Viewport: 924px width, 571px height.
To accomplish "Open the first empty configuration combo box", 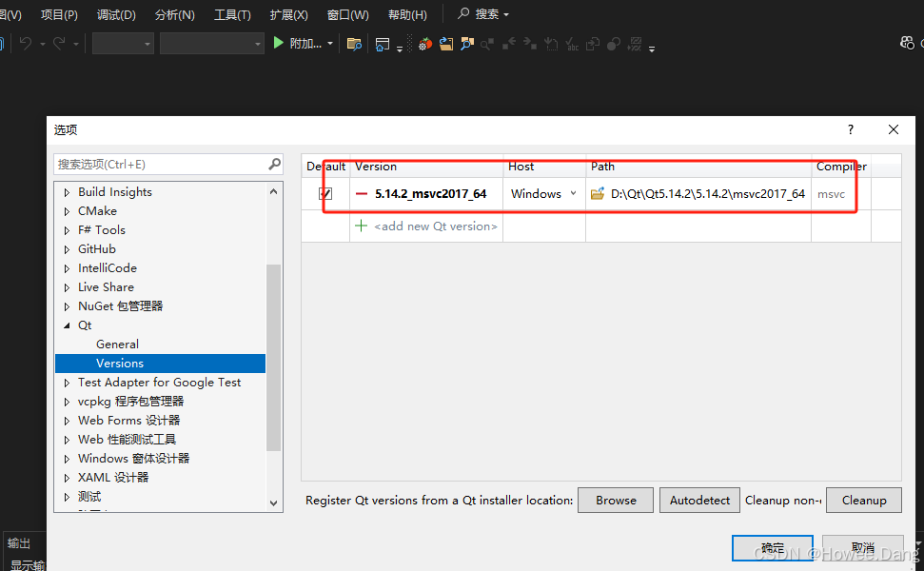I will pyautogui.click(x=123, y=44).
